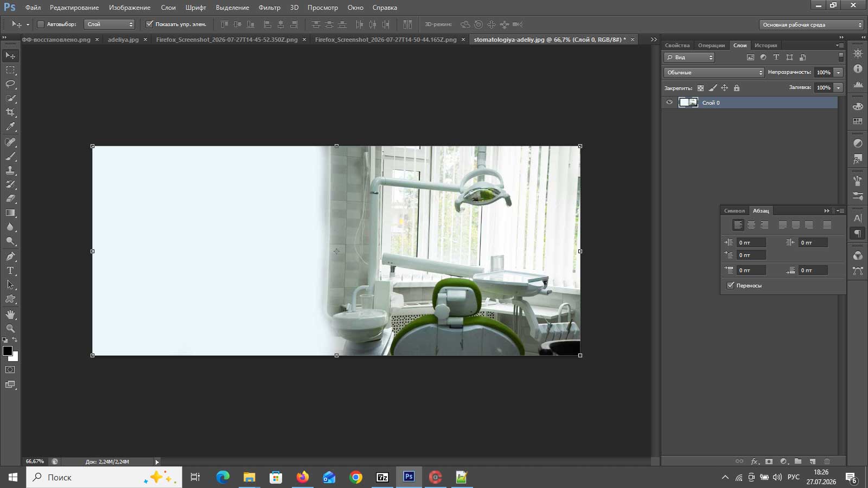868x488 pixels.
Task: Choose the Hand tool
Action: (x=10, y=314)
